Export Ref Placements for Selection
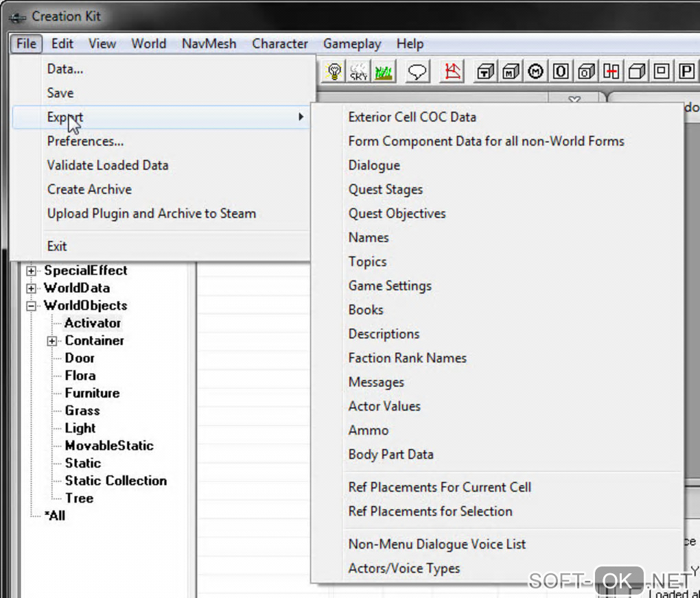Image resolution: width=700 pixels, height=598 pixels. 498,511
